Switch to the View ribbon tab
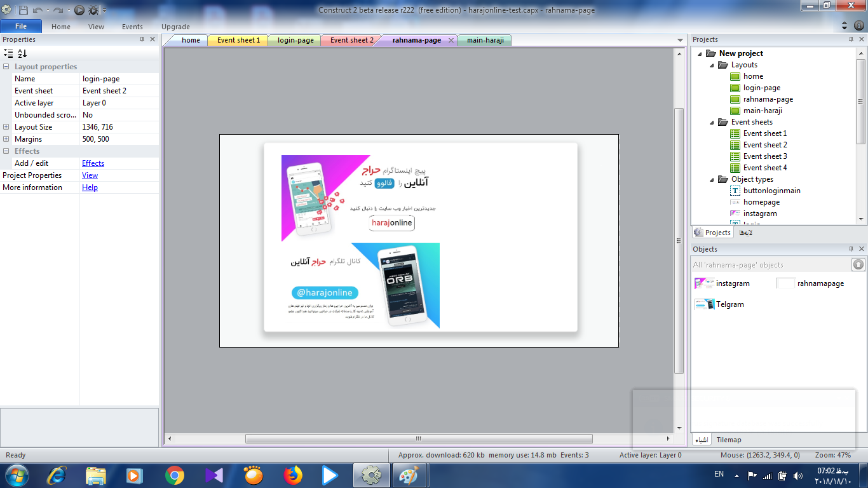 coord(97,27)
